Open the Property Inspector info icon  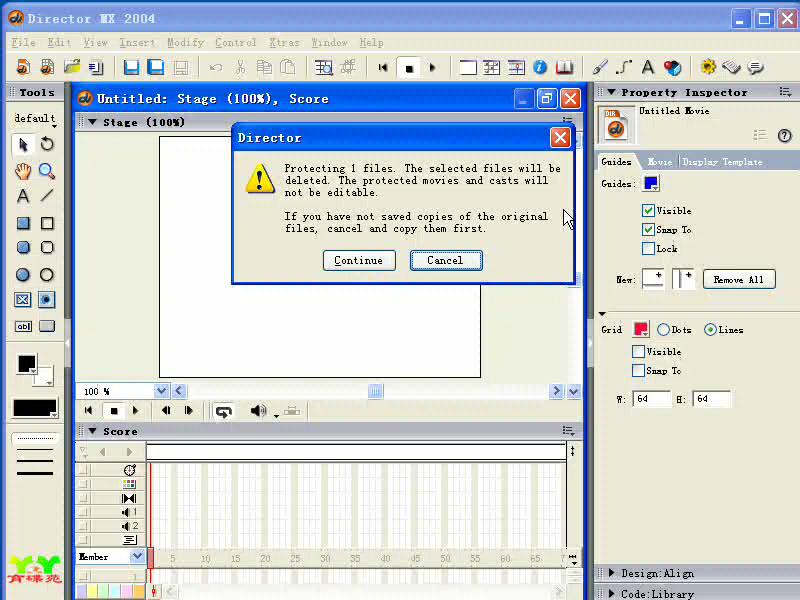coord(540,67)
